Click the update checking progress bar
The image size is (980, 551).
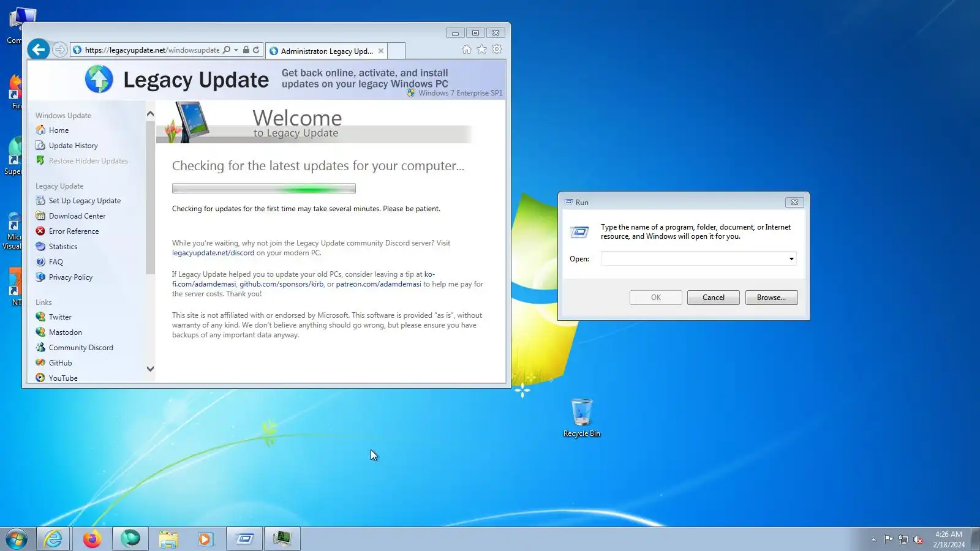click(263, 189)
